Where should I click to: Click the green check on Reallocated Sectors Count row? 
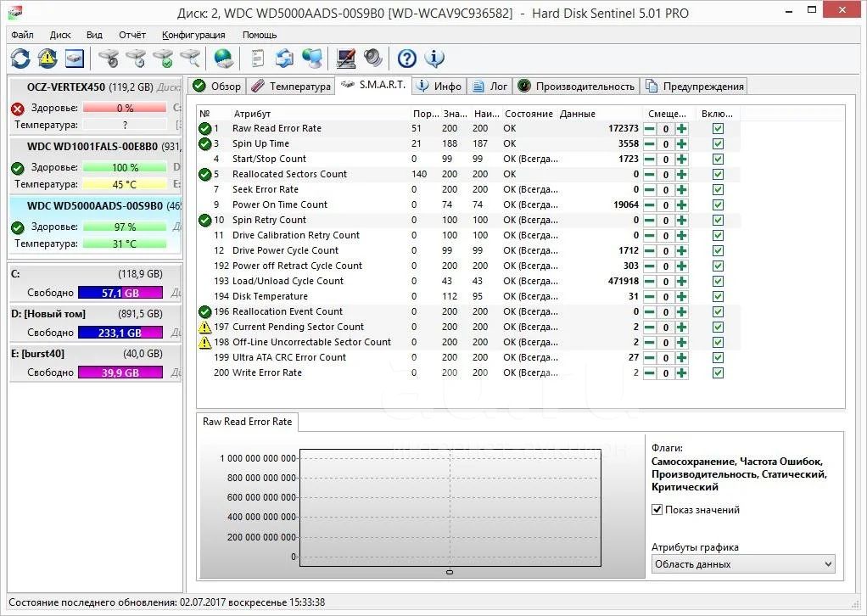[x=204, y=174]
